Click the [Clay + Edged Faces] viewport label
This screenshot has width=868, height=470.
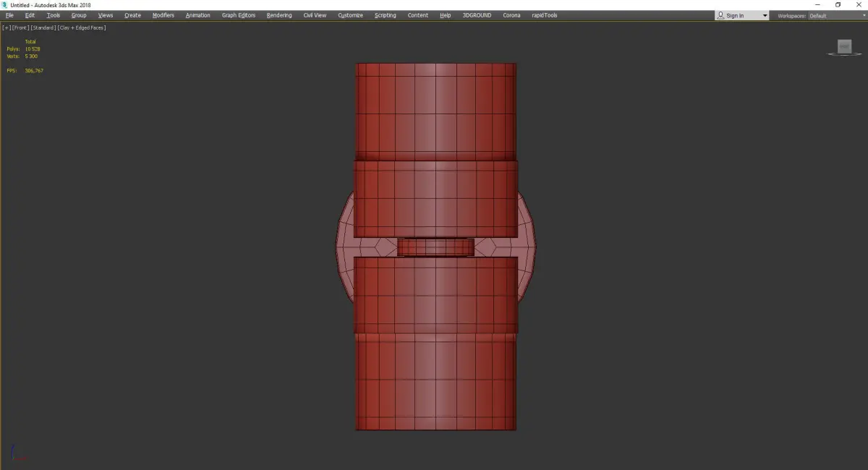82,27
